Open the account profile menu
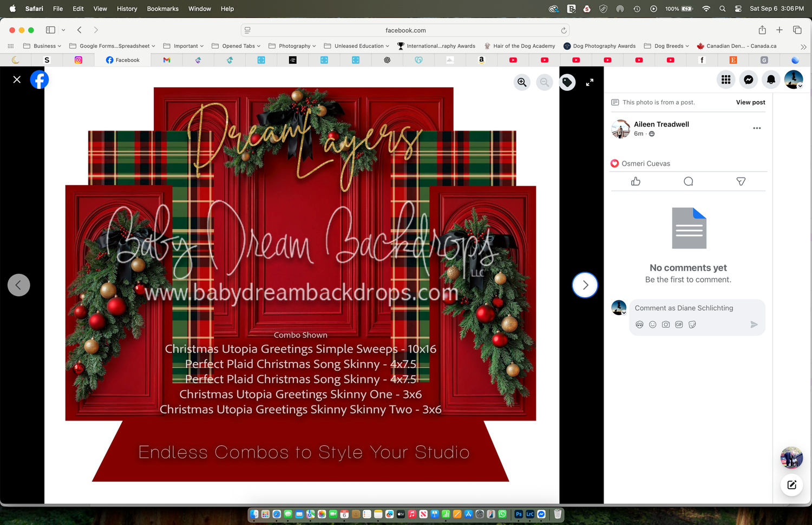 [794, 80]
